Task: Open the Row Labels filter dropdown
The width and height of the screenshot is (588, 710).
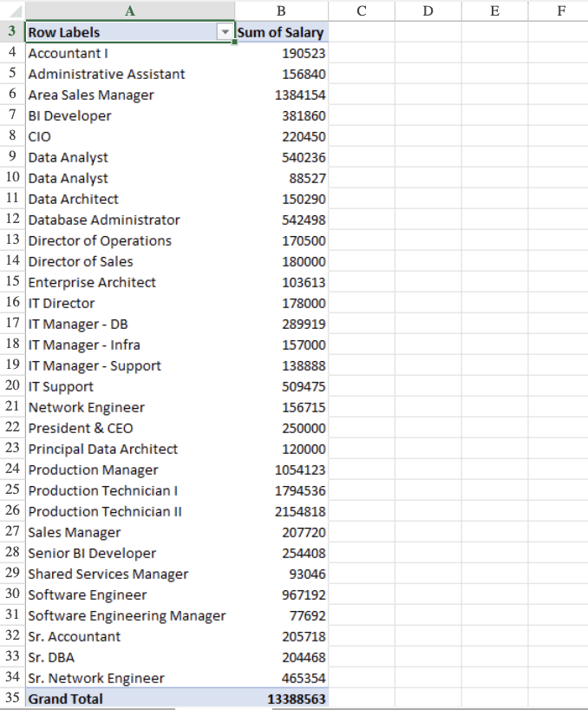Action: point(226,32)
